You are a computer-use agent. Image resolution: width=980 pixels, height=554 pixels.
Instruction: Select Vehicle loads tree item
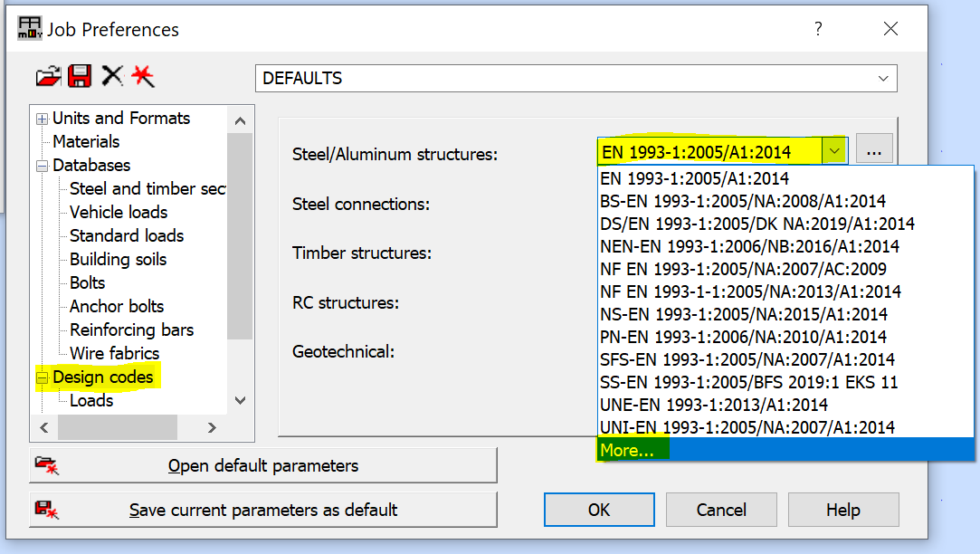(119, 213)
